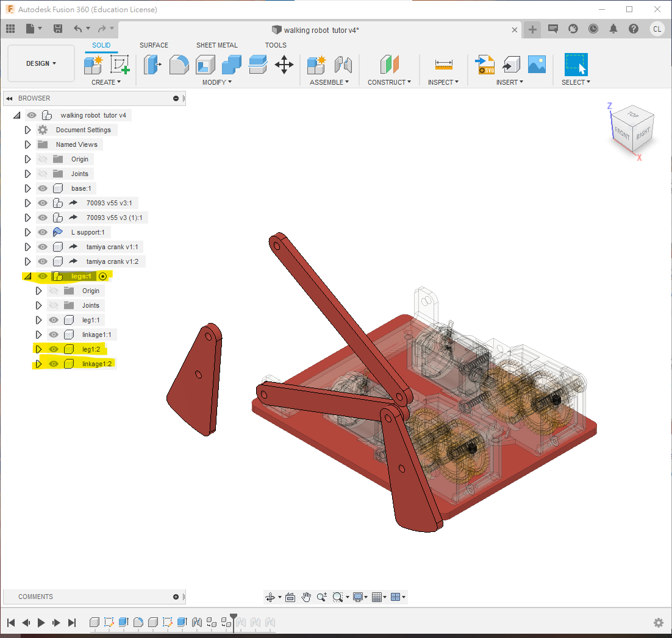Click the Move/Copy arrows icon
Viewport: 672px width, 638px height.
tap(284, 64)
